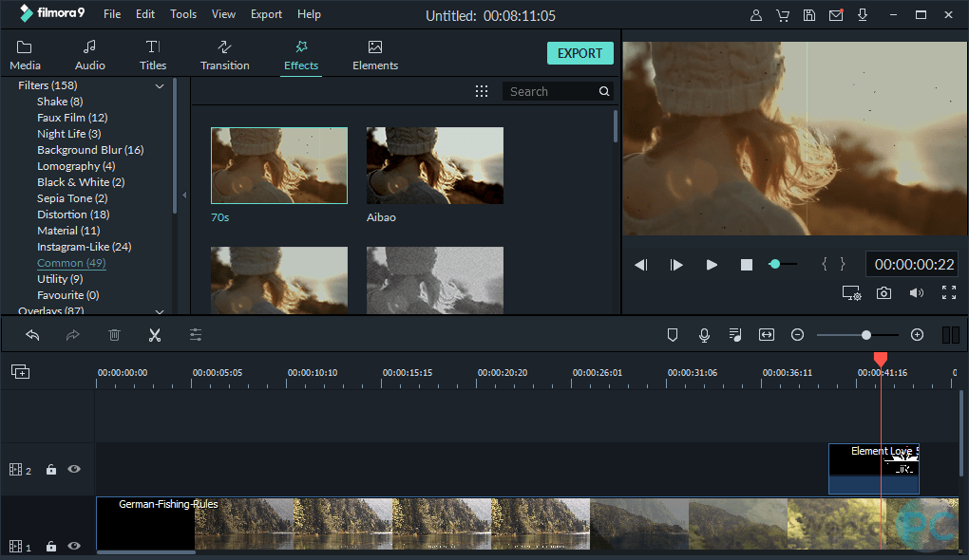
Task: Switch to the Transition tab
Action: 224,55
